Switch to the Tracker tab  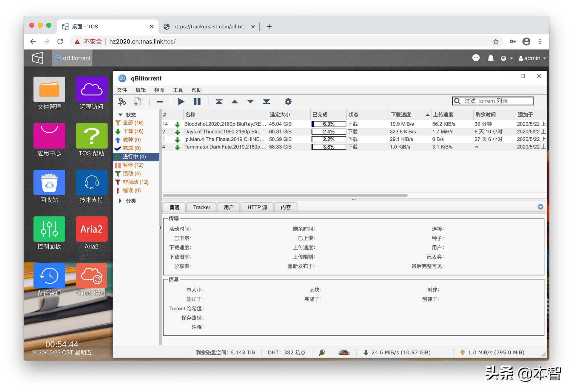pos(201,207)
